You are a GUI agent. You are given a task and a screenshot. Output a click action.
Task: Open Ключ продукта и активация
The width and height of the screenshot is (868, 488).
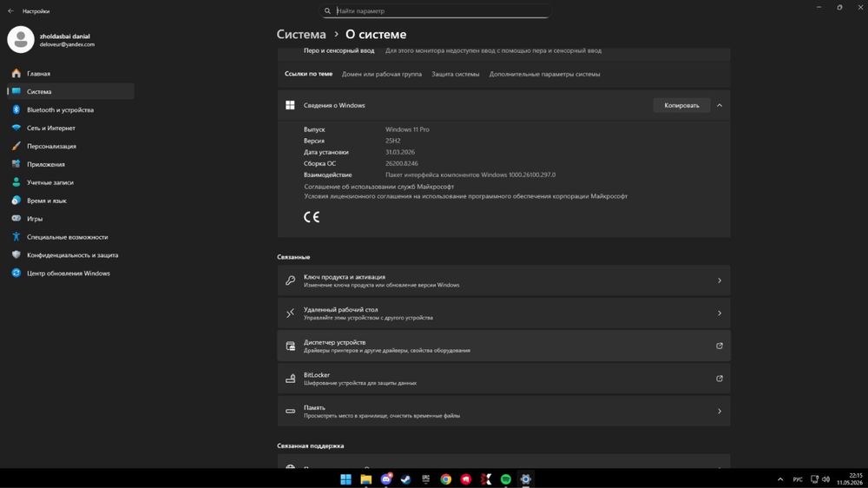click(x=503, y=280)
